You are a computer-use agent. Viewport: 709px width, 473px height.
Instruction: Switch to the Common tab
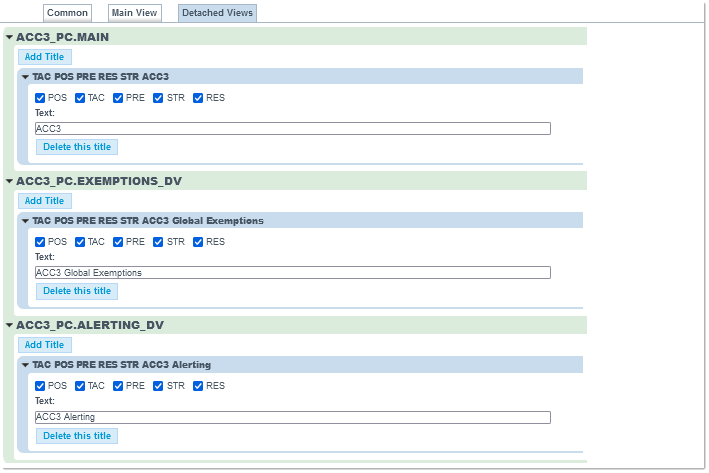pyautogui.click(x=67, y=13)
